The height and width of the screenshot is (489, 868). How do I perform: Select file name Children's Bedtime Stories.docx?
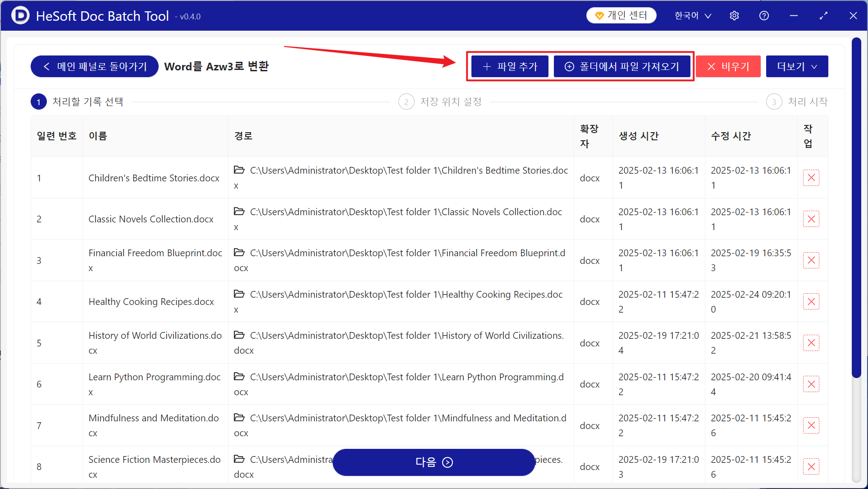click(154, 178)
